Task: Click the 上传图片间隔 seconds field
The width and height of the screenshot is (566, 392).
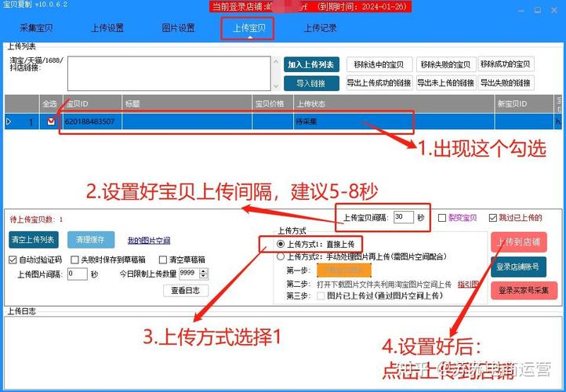Action: pos(78,274)
